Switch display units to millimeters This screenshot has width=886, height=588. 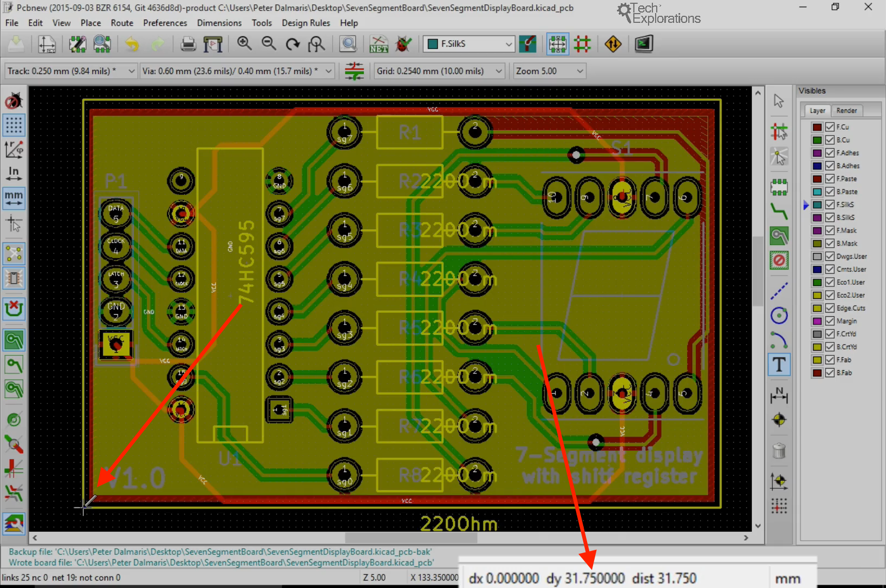[14, 198]
